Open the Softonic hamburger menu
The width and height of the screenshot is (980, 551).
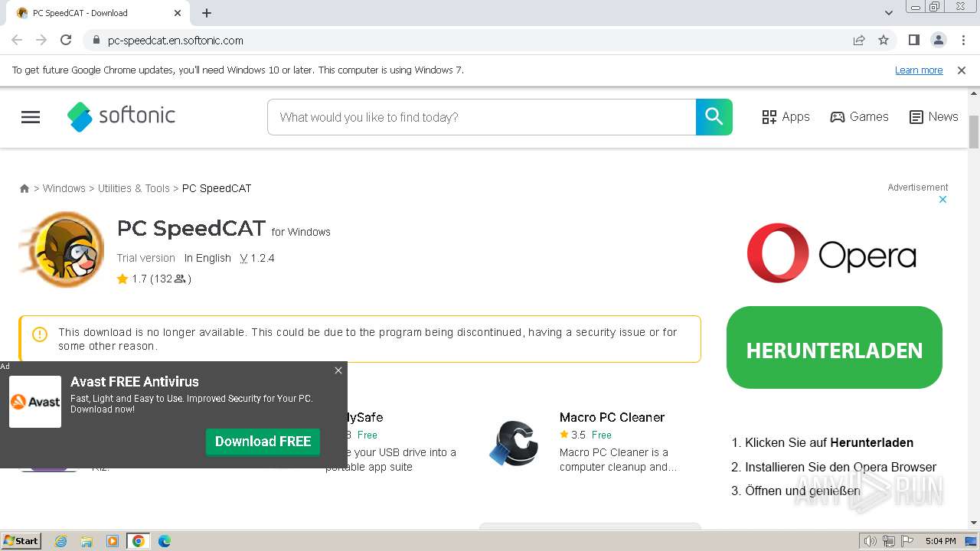pos(31,117)
